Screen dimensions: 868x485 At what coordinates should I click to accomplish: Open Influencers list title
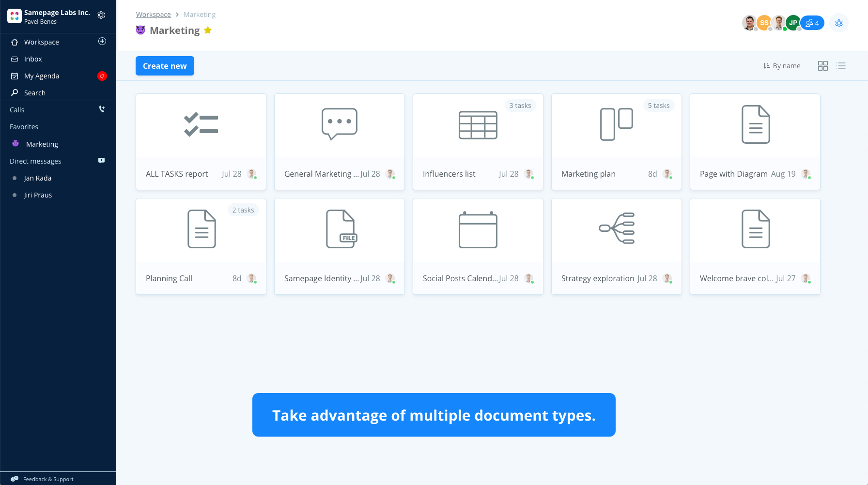pyautogui.click(x=449, y=174)
